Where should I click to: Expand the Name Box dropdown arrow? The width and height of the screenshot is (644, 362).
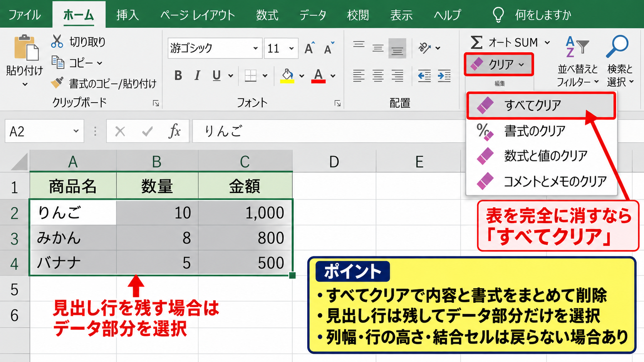click(76, 131)
